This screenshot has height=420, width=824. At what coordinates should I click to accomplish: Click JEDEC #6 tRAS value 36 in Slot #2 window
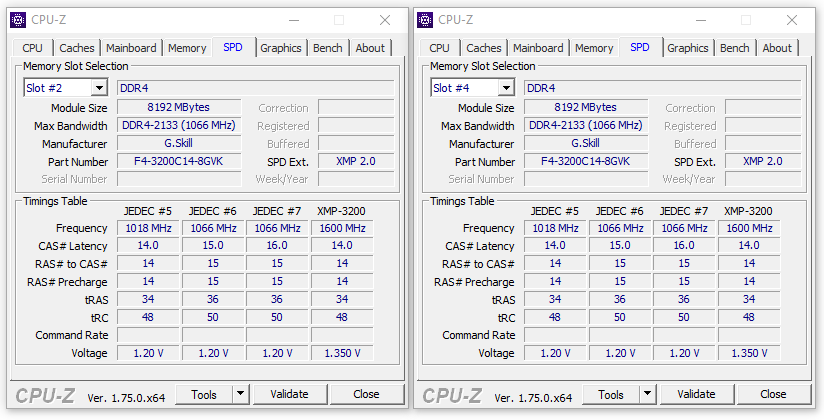[213, 299]
